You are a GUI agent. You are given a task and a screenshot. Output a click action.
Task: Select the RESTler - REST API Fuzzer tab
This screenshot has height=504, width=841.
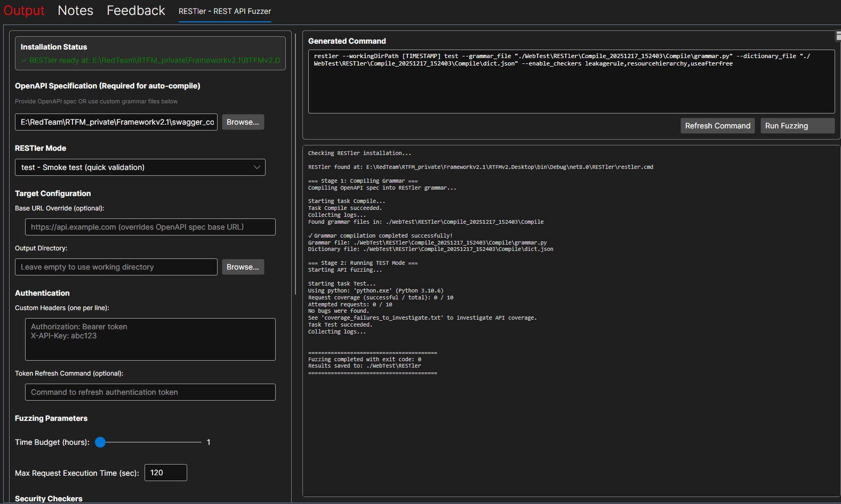click(x=225, y=11)
